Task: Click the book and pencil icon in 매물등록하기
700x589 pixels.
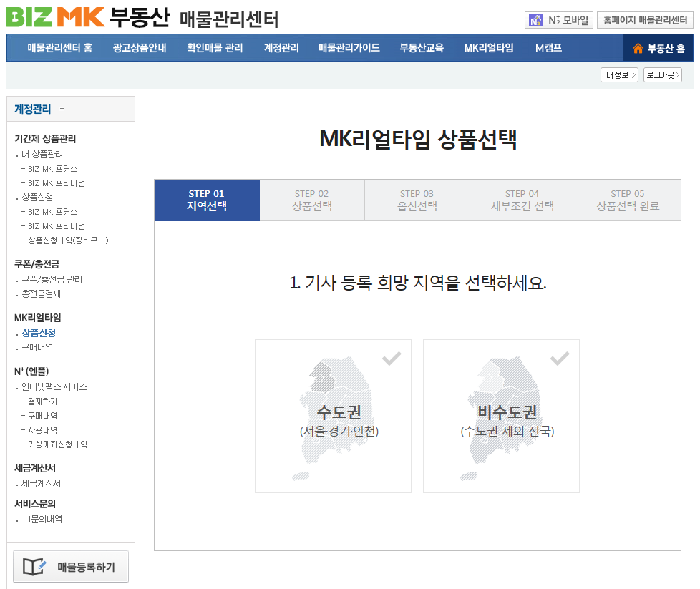Action: (x=34, y=567)
